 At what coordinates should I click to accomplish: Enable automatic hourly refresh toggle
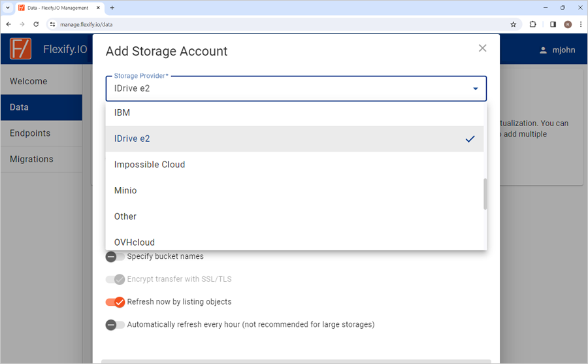tap(115, 325)
